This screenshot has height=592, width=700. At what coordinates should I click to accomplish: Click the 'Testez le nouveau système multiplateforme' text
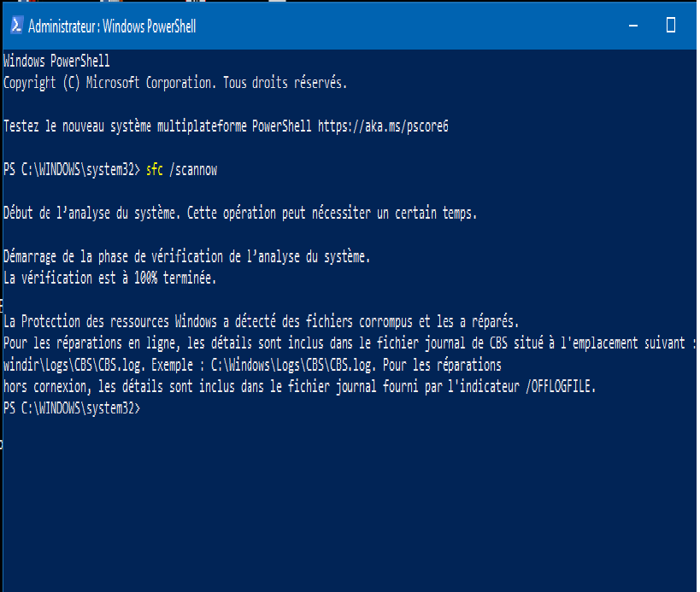pyautogui.click(x=125, y=126)
